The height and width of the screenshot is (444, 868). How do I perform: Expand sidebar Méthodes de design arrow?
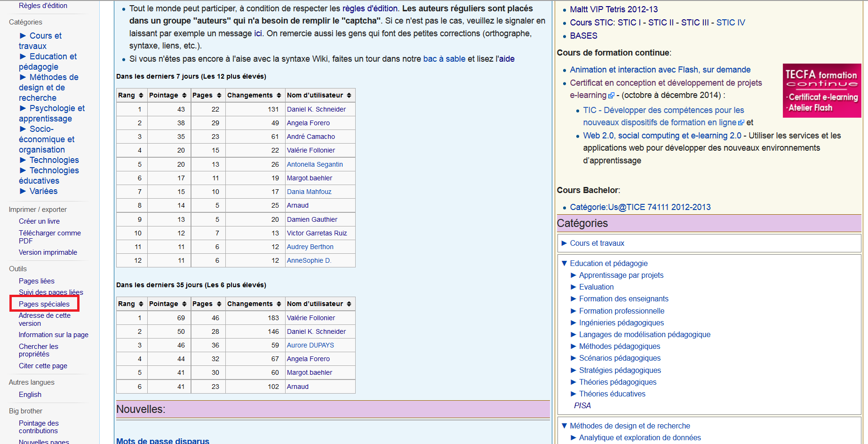coord(23,77)
